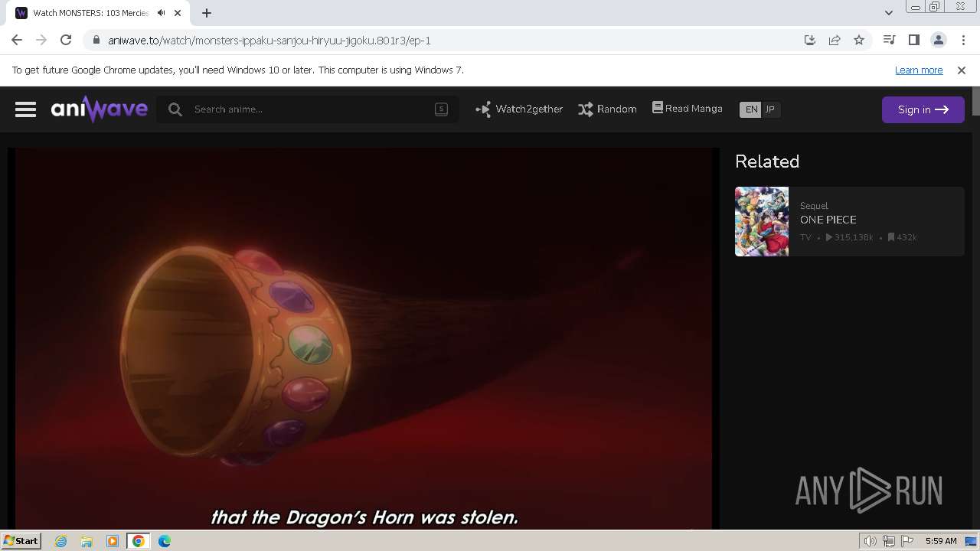Open the Windows Start menu
Viewport: 980px width, 551px height.
tap(21, 540)
